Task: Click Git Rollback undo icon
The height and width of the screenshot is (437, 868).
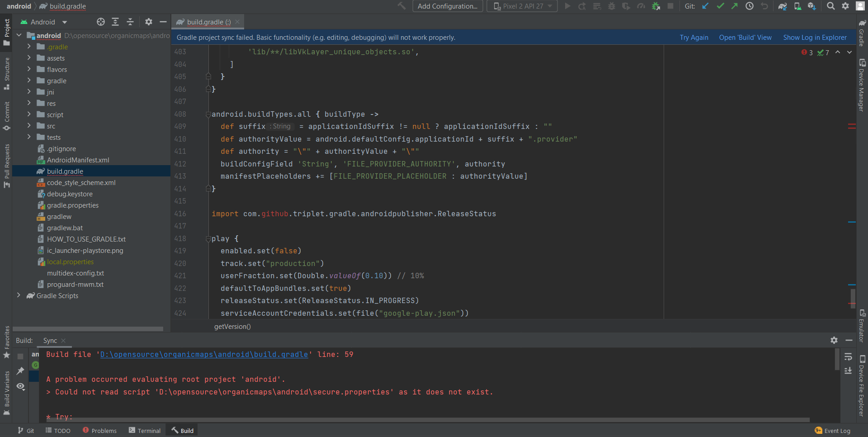Action: click(x=764, y=6)
